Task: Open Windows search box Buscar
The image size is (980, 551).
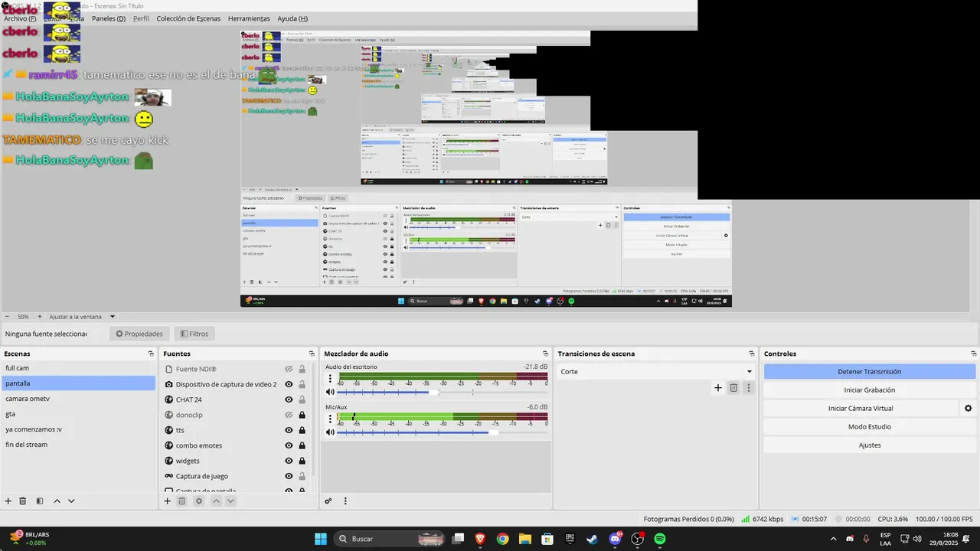Action: [390, 539]
